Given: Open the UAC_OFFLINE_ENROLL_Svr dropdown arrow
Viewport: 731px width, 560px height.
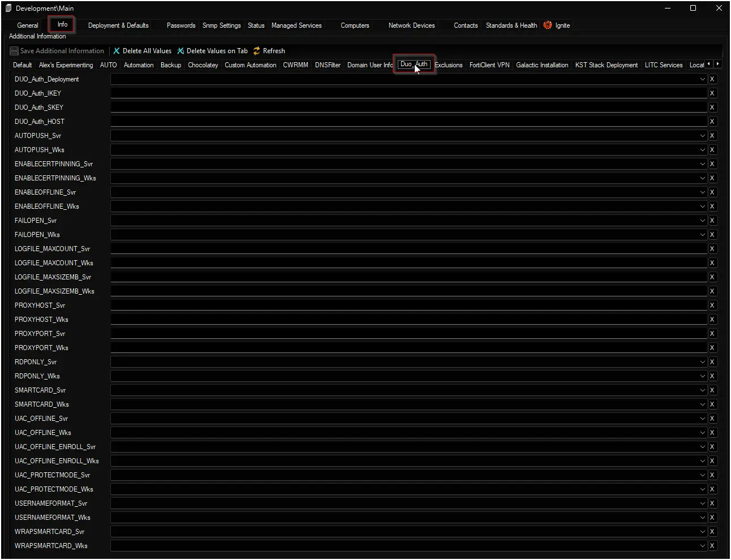Looking at the screenshot, I should [x=703, y=447].
